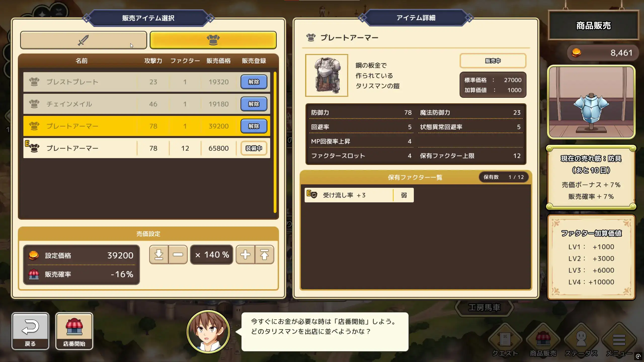This screenshot has width=644, height=362.
Task: Unregister ブレストプレート with 解除 button
Action: pos(254,82)
